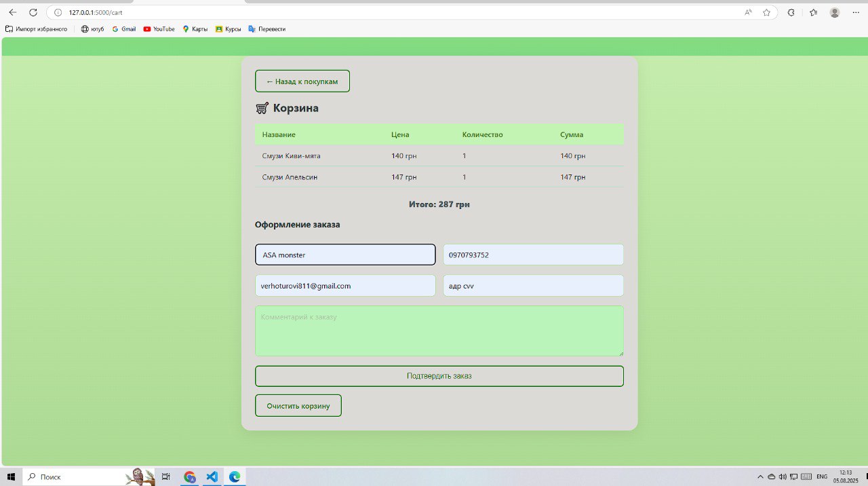Click Сумма column header
This screenshot has height=486, width=868.
point(572,134)
